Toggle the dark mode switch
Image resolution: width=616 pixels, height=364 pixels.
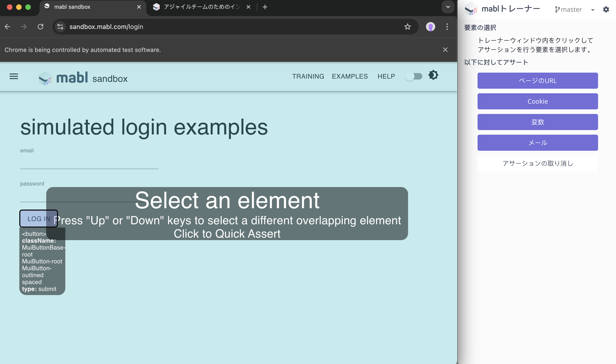point(414,76)
